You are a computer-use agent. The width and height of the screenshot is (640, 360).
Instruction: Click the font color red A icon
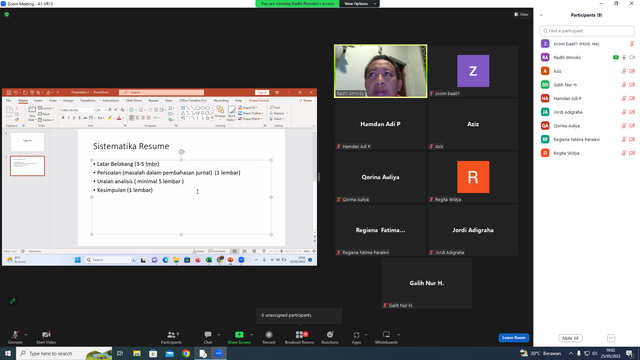tap(119, 118)
